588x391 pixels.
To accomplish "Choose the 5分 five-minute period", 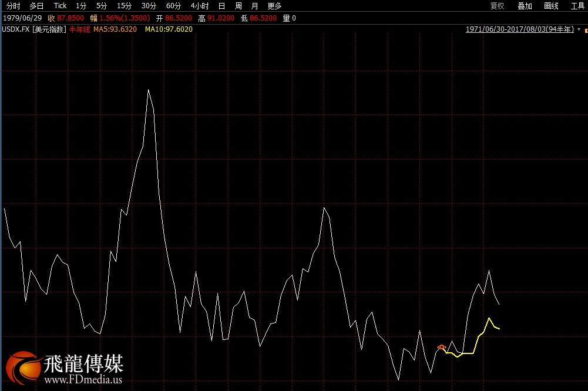I will tap(102, 6).
